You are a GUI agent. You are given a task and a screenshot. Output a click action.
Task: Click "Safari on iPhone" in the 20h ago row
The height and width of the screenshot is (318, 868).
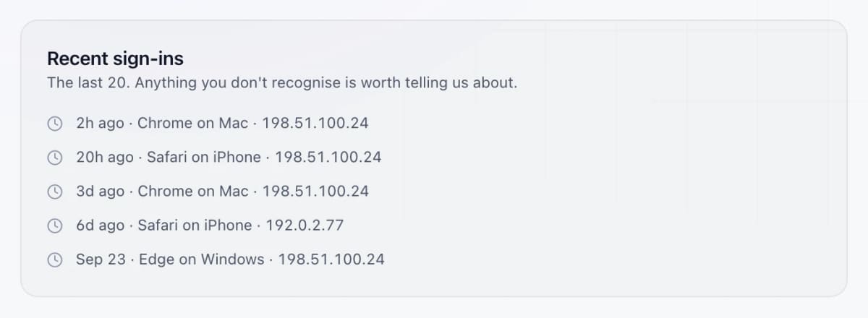point(204,157)
